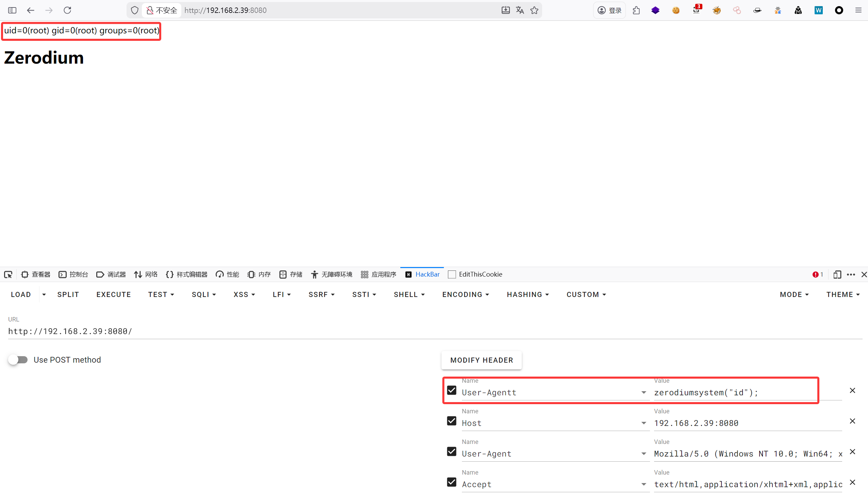Bookmark page with the star icon
Image resolution: width=868 pixels, height=496 pixels.
(534, 10)
